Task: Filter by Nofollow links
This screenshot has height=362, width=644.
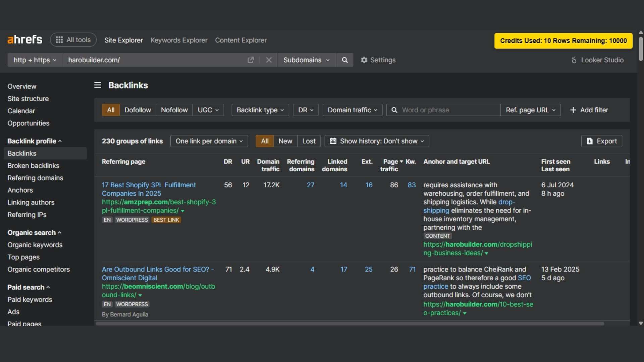Action: coord(174,110)
